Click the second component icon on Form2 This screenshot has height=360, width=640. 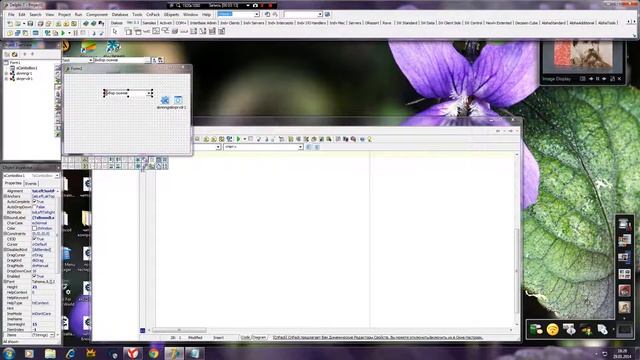(178, 100)
